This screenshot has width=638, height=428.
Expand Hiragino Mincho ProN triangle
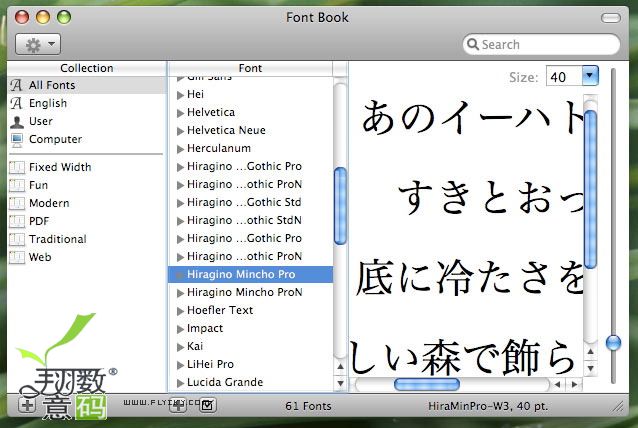(180, 293)
